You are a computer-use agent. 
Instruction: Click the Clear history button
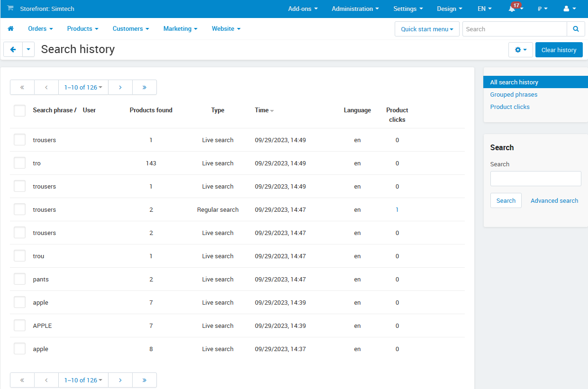click(559, 50)
